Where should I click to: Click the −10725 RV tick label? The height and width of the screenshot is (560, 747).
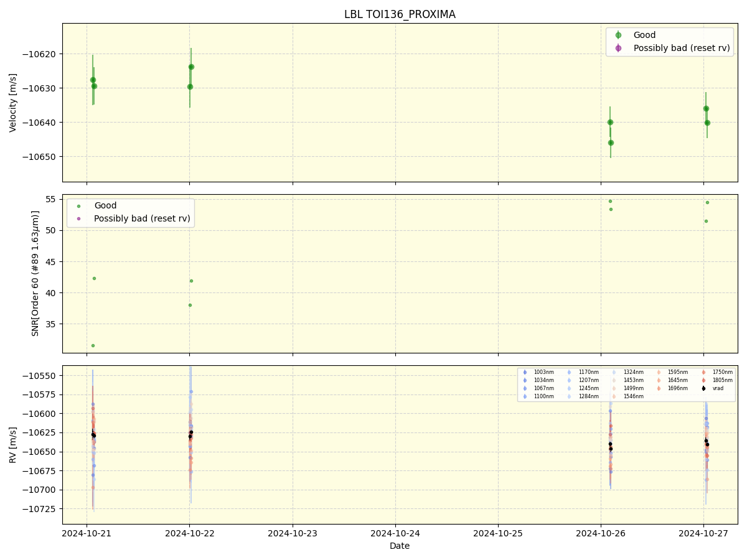(x=39, y=509)
